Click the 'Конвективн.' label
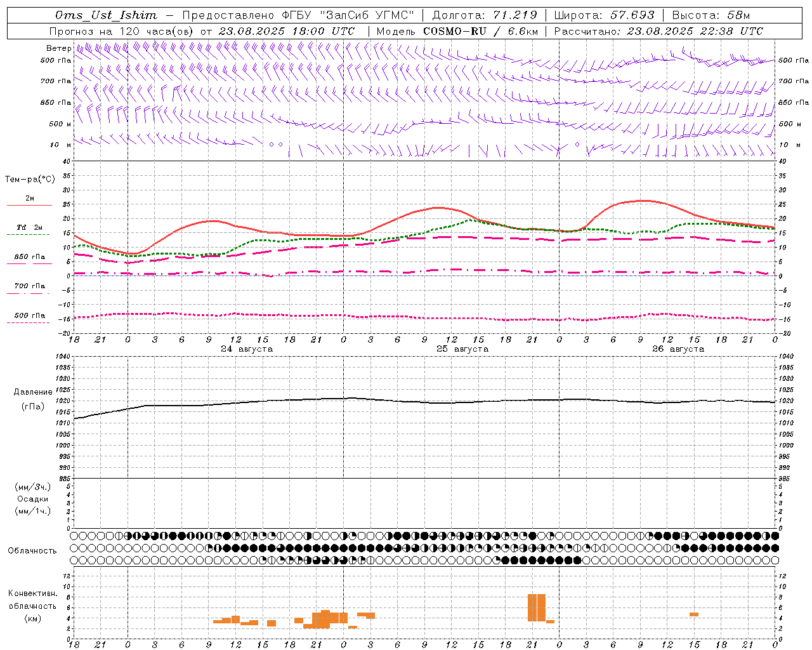The width and height of the screenshot is (812, 650). click(x=33, y=594)
